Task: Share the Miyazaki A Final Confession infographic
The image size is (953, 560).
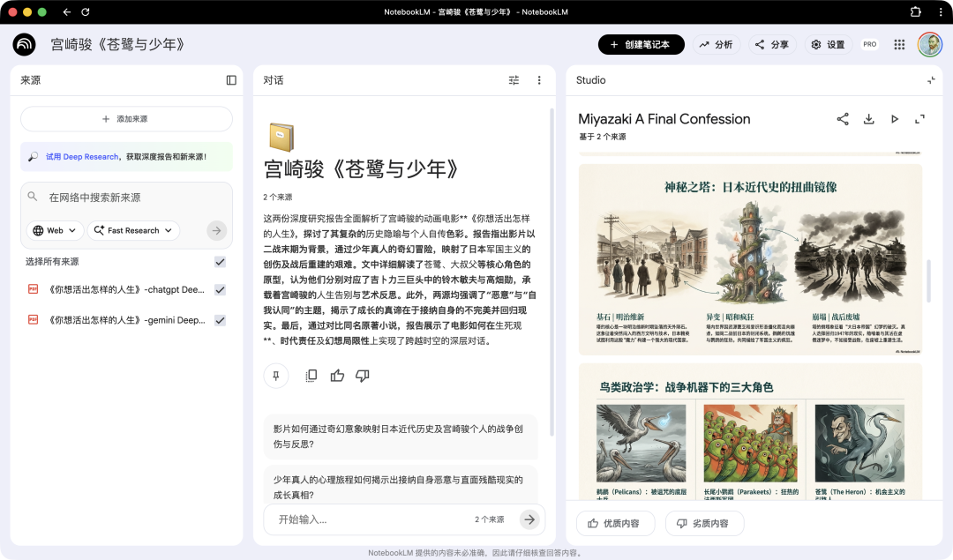Action: tap(843, 119)
